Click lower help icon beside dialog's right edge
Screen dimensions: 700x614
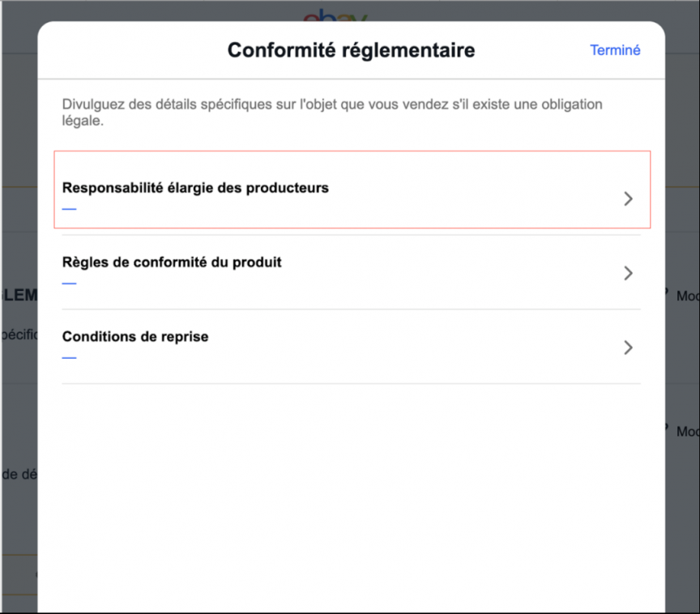coord(668,429)
